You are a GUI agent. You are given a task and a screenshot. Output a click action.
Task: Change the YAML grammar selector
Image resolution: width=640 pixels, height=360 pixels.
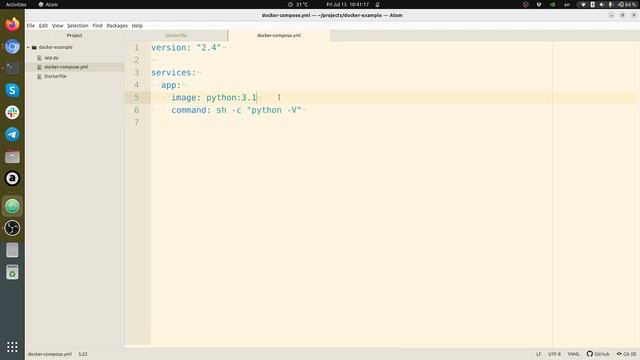(573, 354)
